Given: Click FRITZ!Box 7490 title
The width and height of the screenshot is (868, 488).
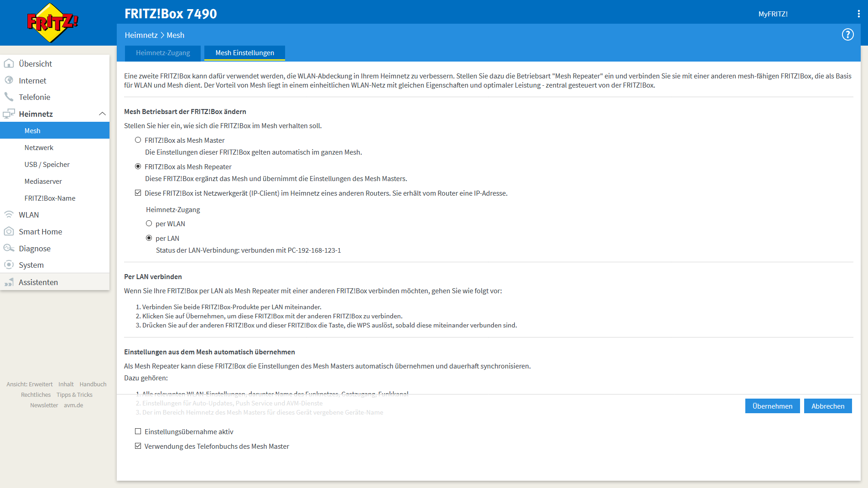Looking at the screenshot, I should pyautogui.click(x=171, y=14).
